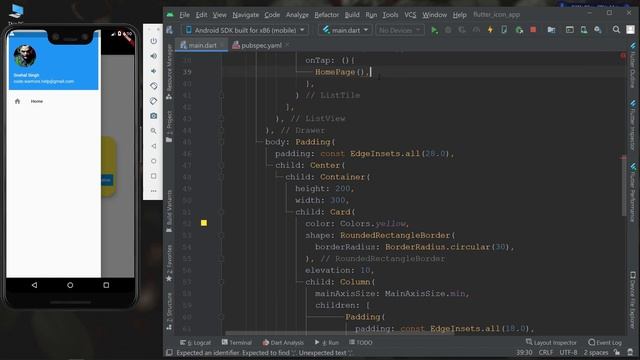Open Device File Explorer side panel

633,300
